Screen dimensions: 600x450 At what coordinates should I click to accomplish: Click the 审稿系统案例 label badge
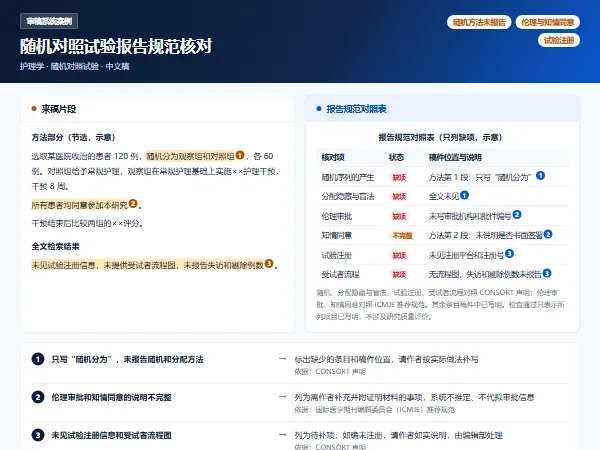(x=49, y=21)
